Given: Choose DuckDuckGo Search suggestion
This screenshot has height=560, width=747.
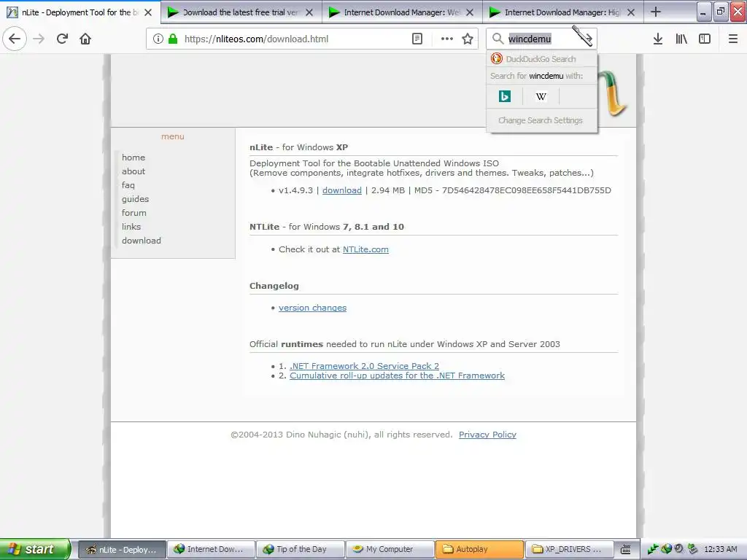Looking at the screenshot, I should tap(542, 59).
